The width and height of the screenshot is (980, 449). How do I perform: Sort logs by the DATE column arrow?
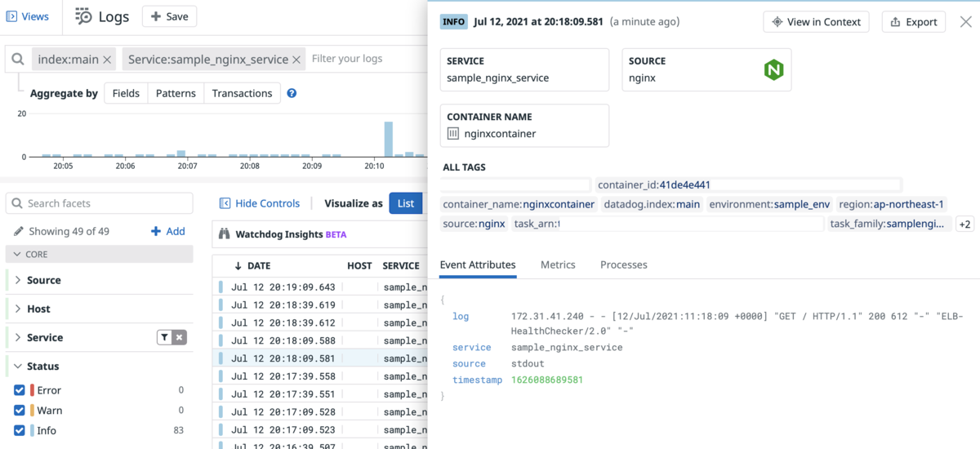pyautogui.click(x=238, y=265)
